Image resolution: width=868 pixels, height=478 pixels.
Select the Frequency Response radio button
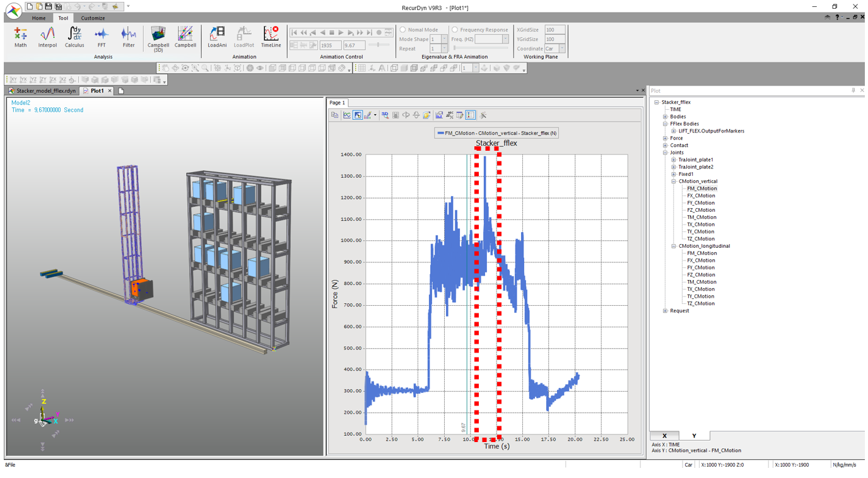point(455,30)
